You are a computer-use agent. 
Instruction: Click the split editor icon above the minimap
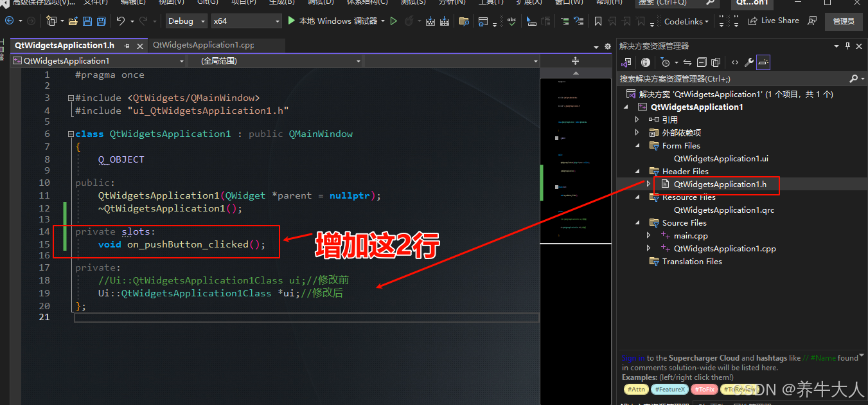click(575, 60)
